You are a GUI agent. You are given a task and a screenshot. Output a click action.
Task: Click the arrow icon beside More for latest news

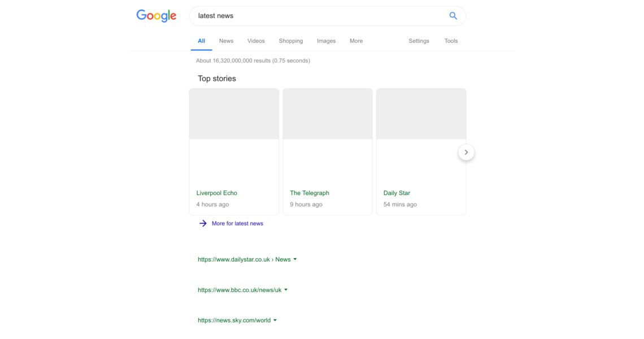click(203, 224)
